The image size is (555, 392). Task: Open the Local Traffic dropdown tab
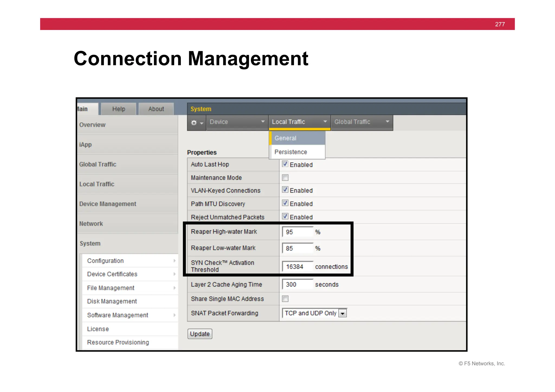pos(299,122)
